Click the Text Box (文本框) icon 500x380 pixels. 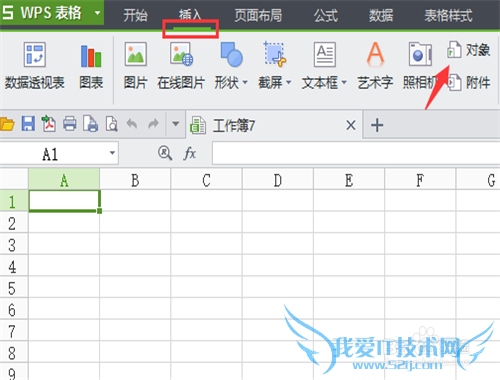click(x=324, y=54)
